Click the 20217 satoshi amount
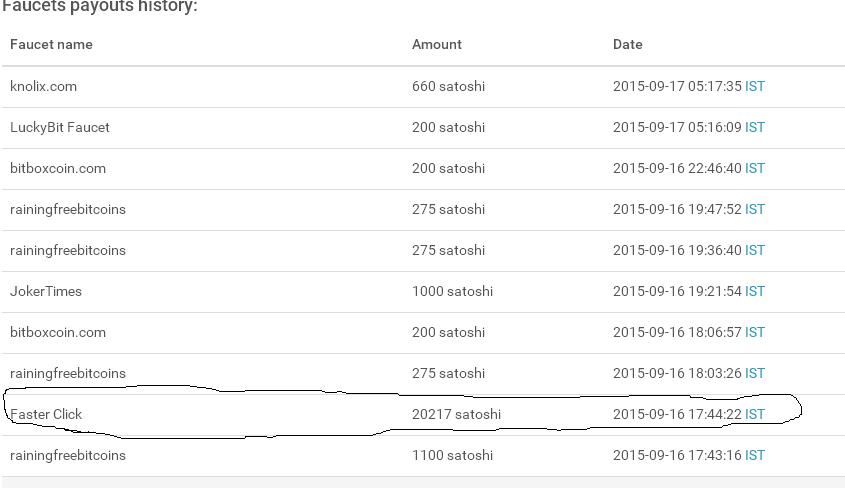Image resolution: width=845 pixels, height=488 pixels. 456,414
